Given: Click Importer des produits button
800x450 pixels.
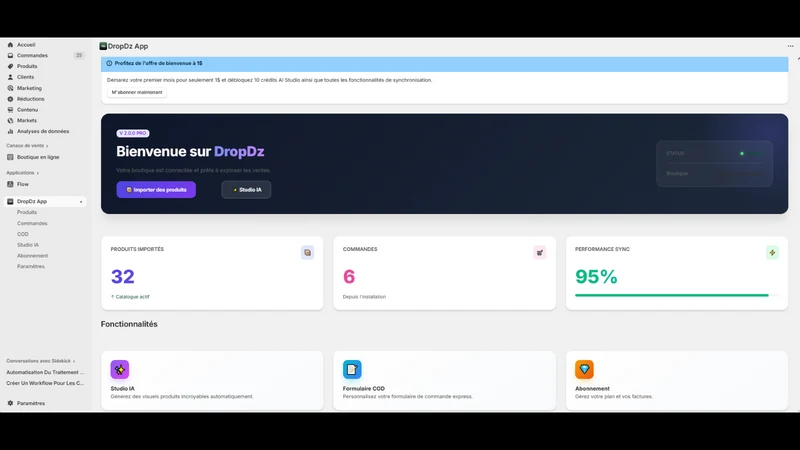Looking at the screenshot, I should tap(156, 190).
